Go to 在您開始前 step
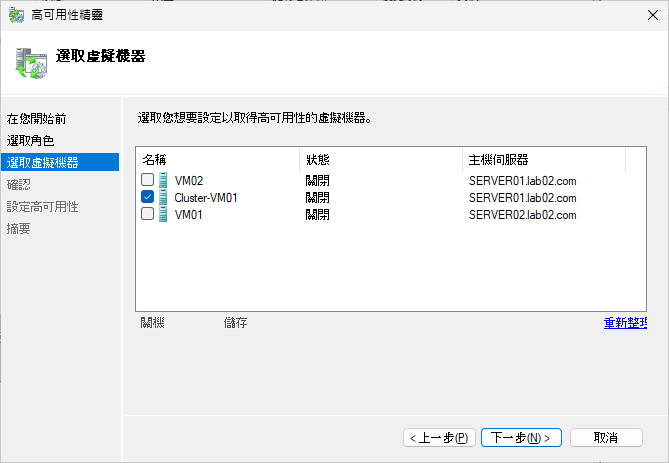Viewport: 669px width, 463px height. pyautogui.click(x=37, y=119)
